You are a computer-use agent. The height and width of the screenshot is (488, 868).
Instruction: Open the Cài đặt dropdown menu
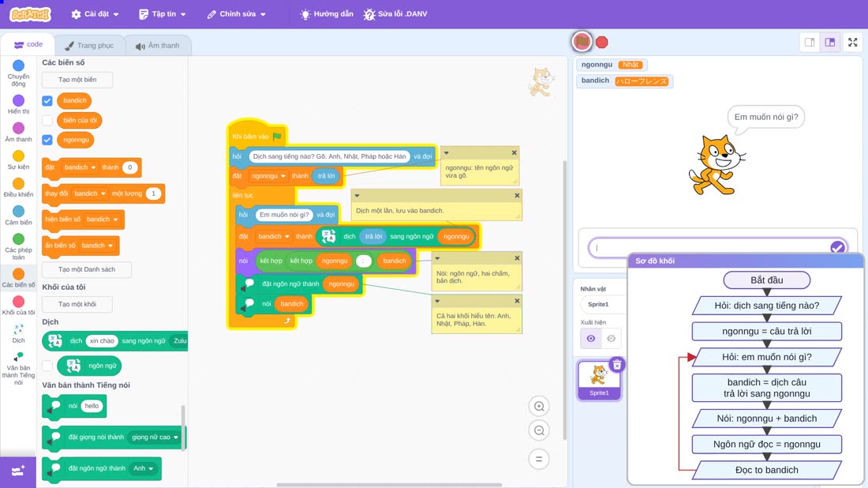[95, 14]
